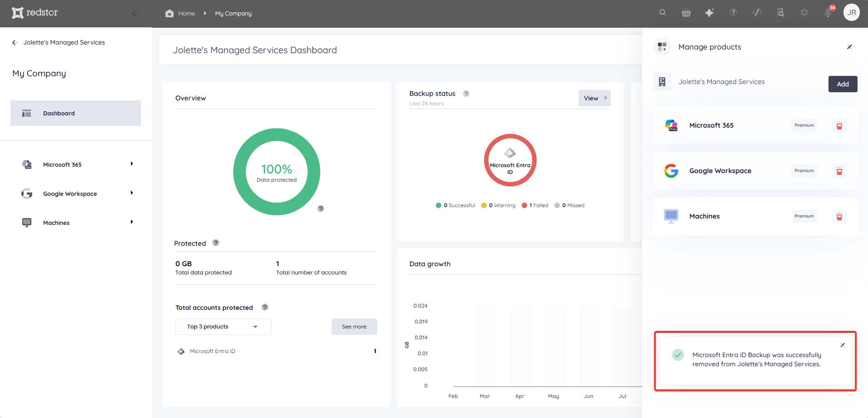The width and height of the screenshot is (868, 418).
Task: Click Premium badge for Google Workspace
Action: [x=804, y=171]
